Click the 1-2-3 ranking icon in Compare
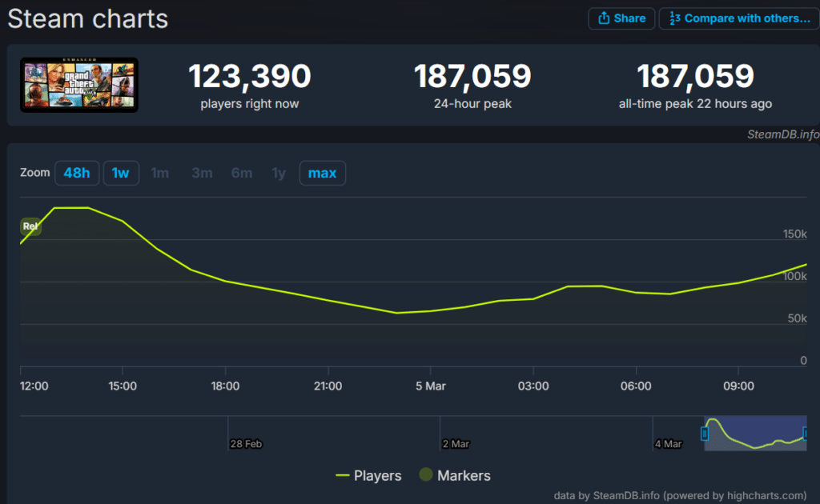 (x=674, y=19)
